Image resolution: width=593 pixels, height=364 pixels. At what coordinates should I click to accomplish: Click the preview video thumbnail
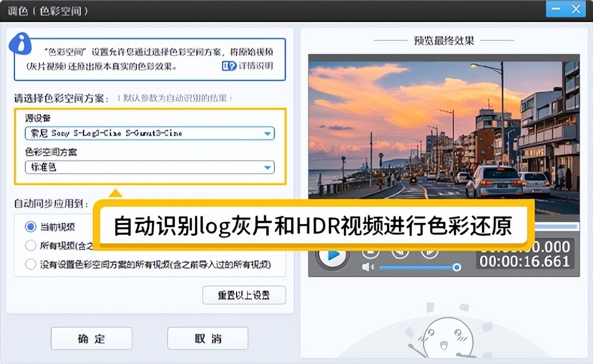tap(444, 130)
